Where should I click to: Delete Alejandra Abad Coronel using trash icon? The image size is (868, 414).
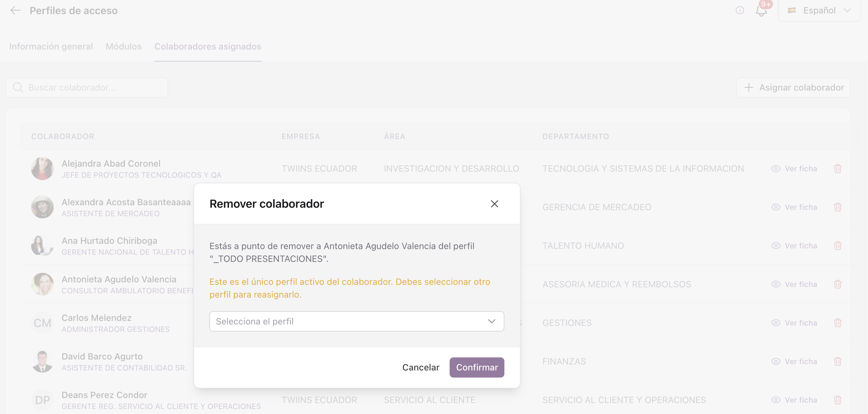[838, 169]
